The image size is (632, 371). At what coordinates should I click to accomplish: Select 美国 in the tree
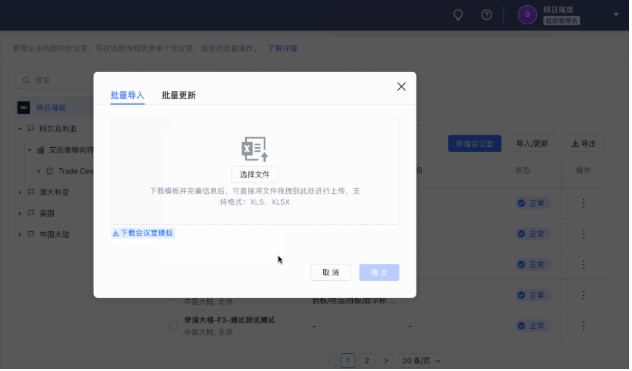[x=47, y=214]
